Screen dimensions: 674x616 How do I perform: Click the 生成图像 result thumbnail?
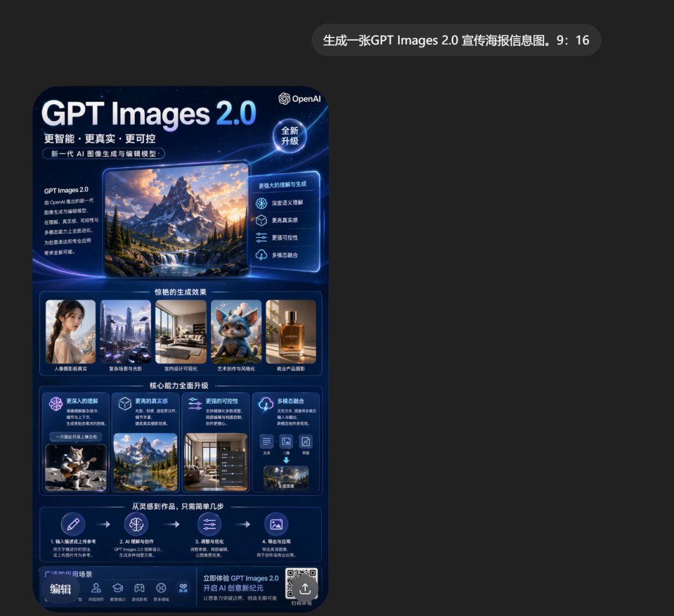click(x=286, y=477)
